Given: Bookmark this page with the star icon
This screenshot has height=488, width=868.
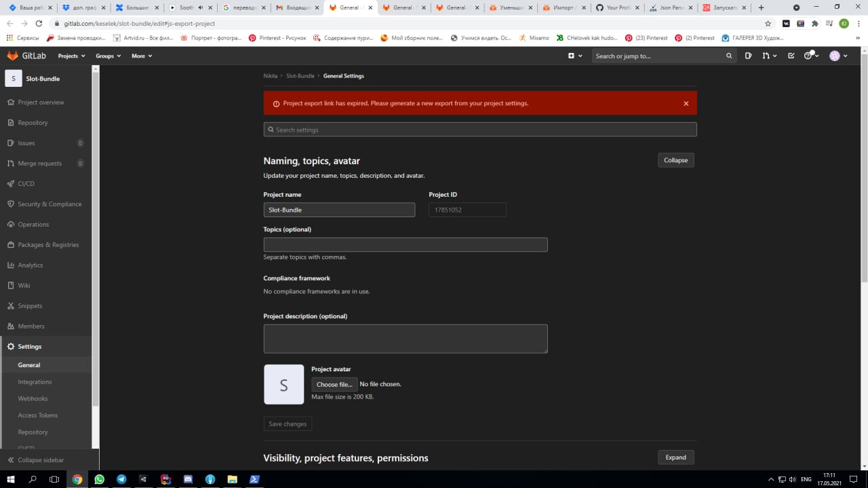Looking at the screenshot, I should click(768, 23).
